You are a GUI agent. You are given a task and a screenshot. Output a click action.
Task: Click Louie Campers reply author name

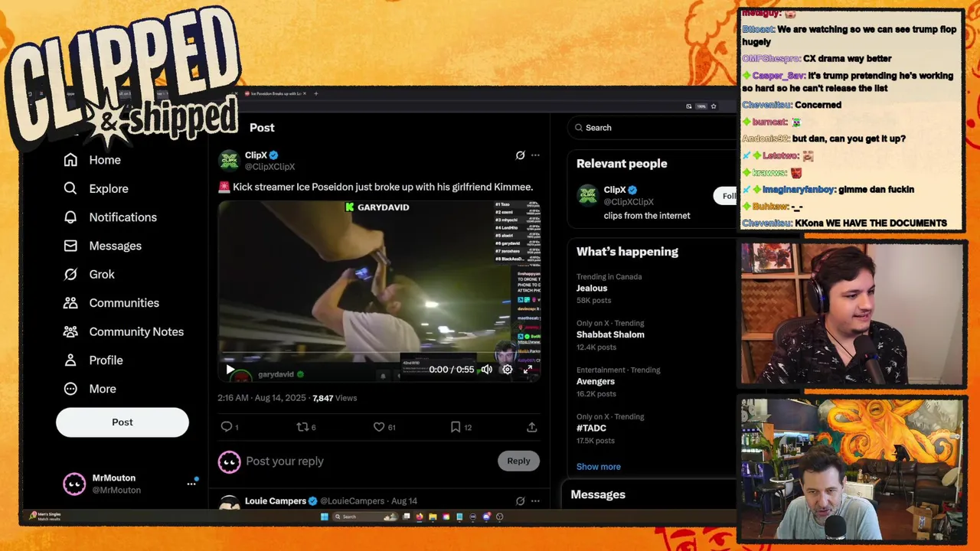click(x=276, y=501)
